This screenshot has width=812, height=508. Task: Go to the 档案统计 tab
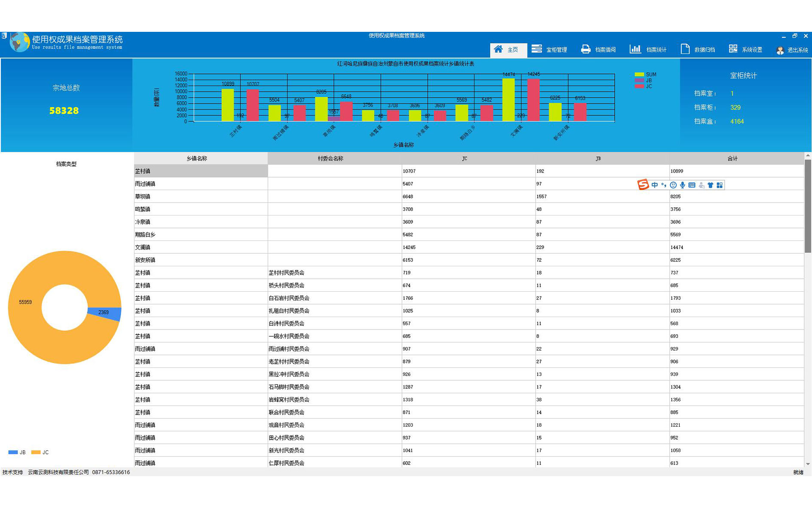pyautogui.click(x=648, y=50)
